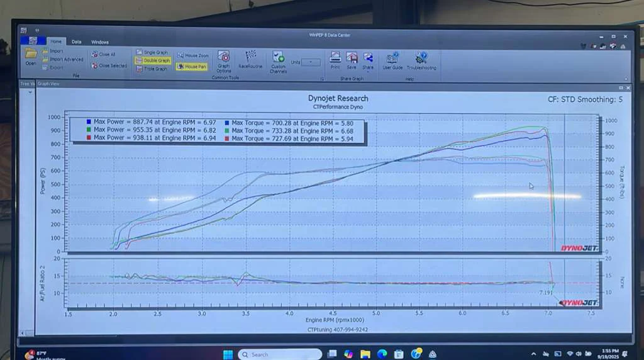Image resolution: width=644 pixels, height=360 pixels.
Task: Open the blue application menu button
Action: coord(33,41)
